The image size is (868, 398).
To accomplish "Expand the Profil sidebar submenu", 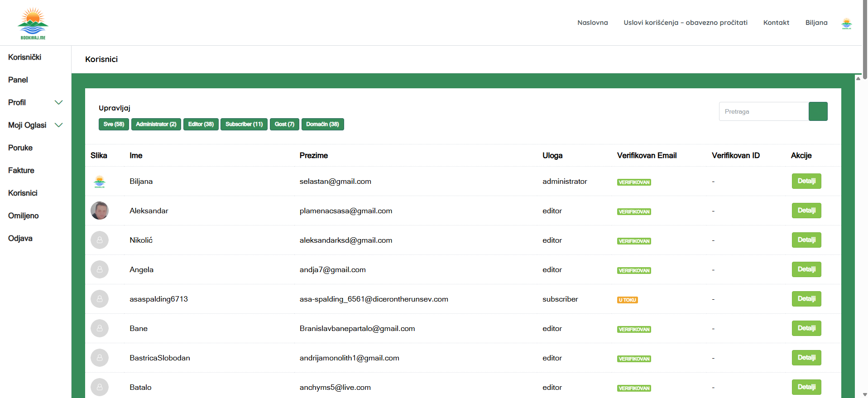I will click(x=58, y=102).
